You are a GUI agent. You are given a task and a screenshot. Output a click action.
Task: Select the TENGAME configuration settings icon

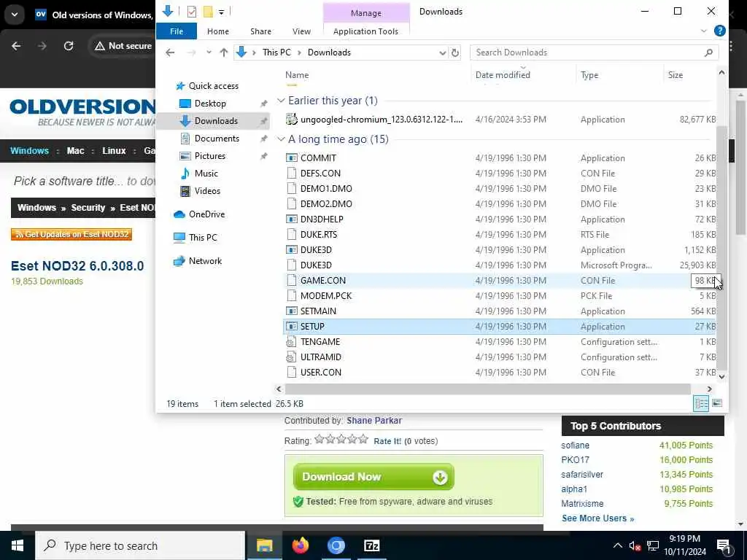click(292, 341)
